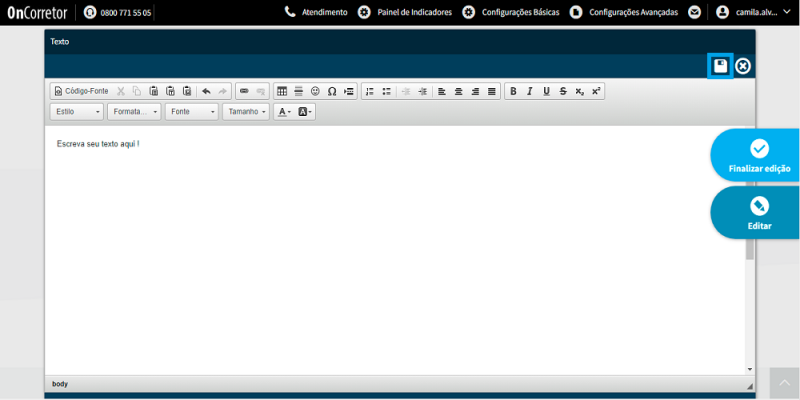Open the smiley emoticon picker
This screenshot has width=800, height=400.
coord(315,91)
